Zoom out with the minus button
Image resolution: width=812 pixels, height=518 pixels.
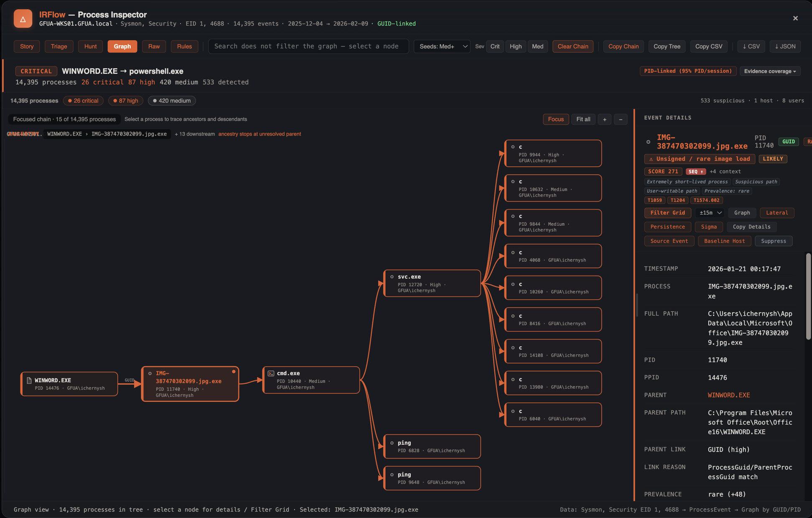tap(621, 119)
